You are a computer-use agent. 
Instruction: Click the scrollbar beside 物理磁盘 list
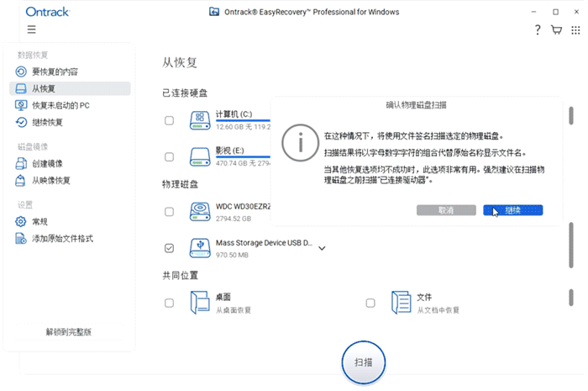click(570, 245)
